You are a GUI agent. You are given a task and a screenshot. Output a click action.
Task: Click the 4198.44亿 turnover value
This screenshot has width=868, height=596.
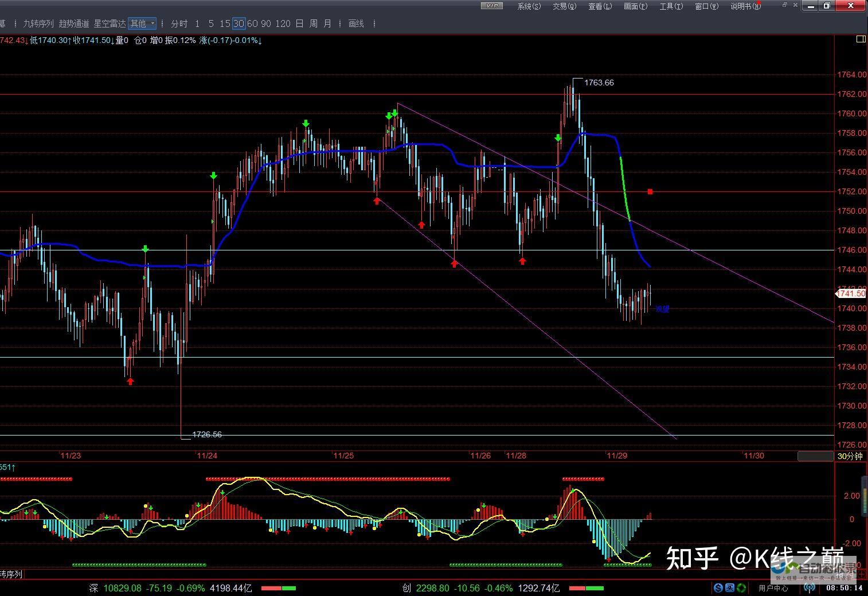(231, 588)
